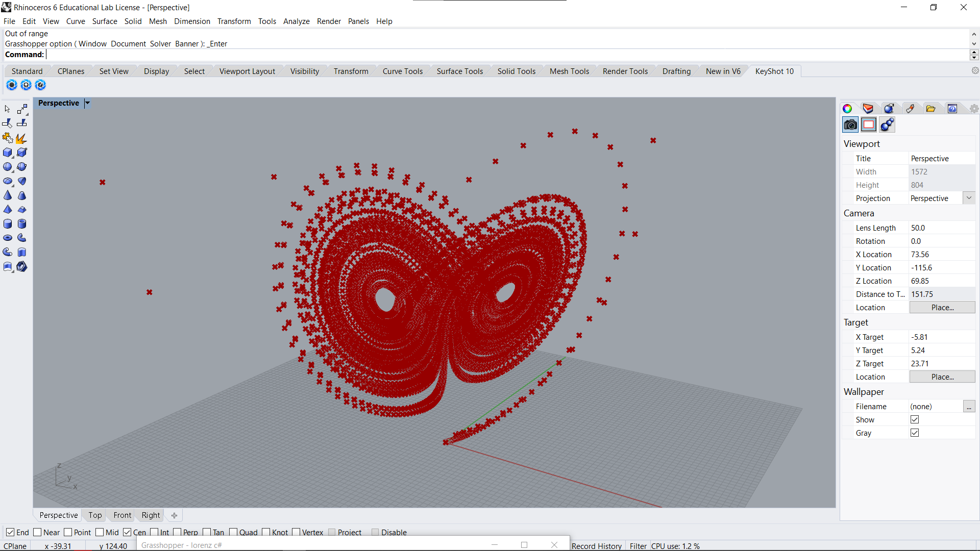Open the Analyze menu

click(x=296, y=21)
